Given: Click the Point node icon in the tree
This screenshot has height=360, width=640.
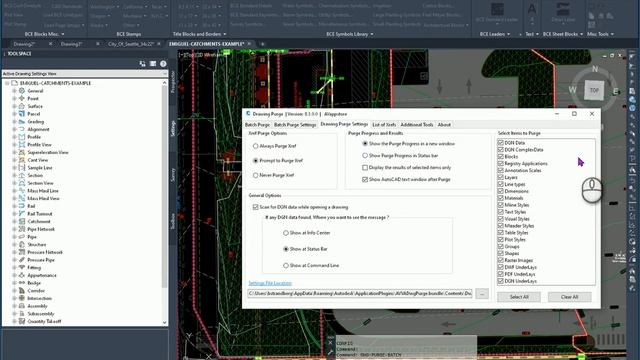Looking at the screenshot, I should pos(22,98).
